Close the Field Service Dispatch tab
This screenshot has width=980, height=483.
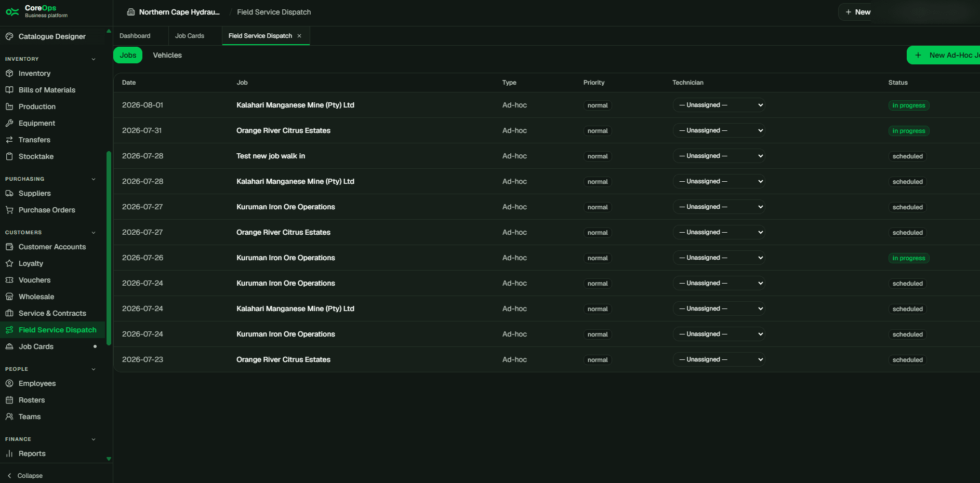pyautogui.click(x=299, y=36)
